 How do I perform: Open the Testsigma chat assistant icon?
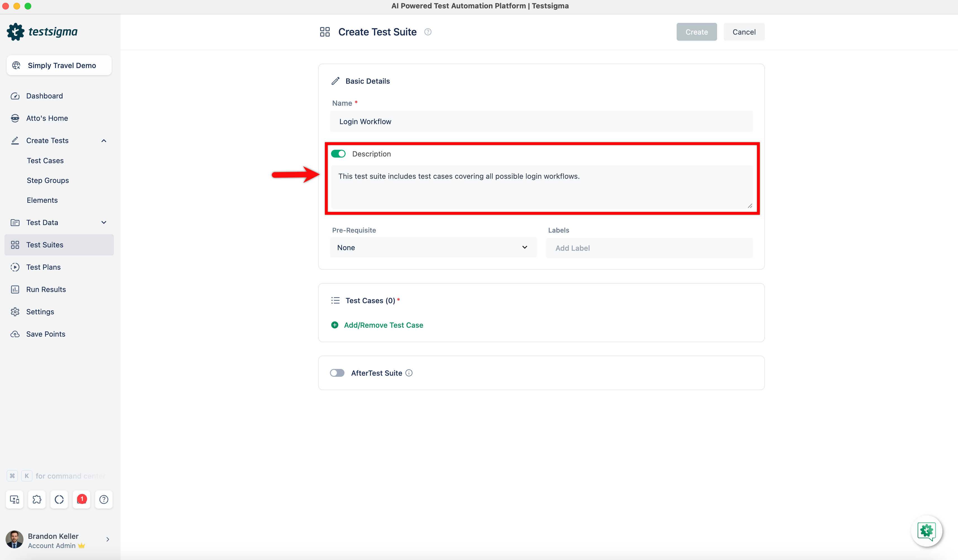point(926,531)
